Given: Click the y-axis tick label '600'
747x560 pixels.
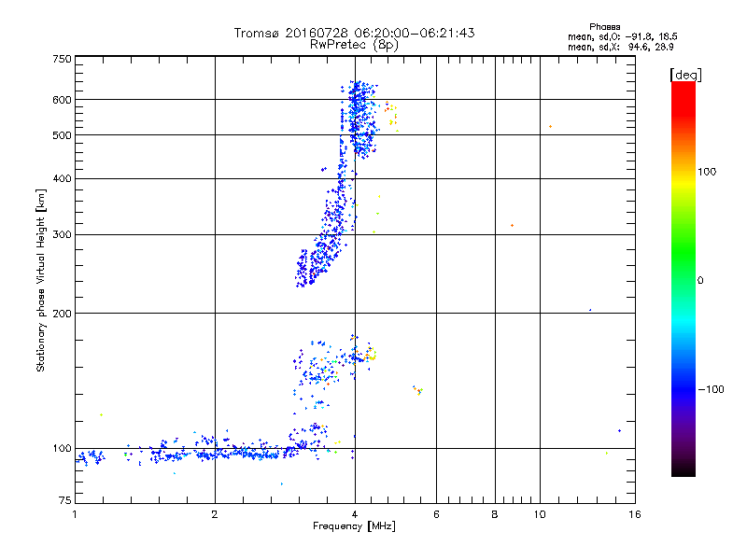Looking at the screenshot, I should click(x=62, y=100).
